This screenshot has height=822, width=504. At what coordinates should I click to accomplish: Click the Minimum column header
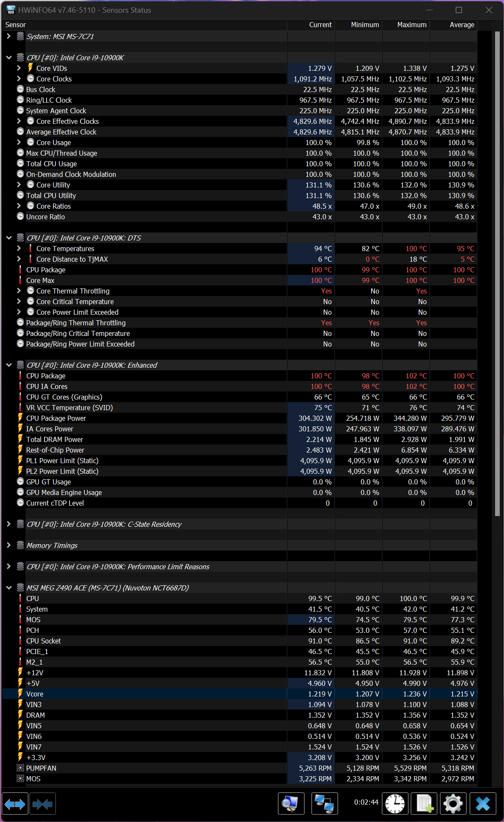click(x=358, y=25)
